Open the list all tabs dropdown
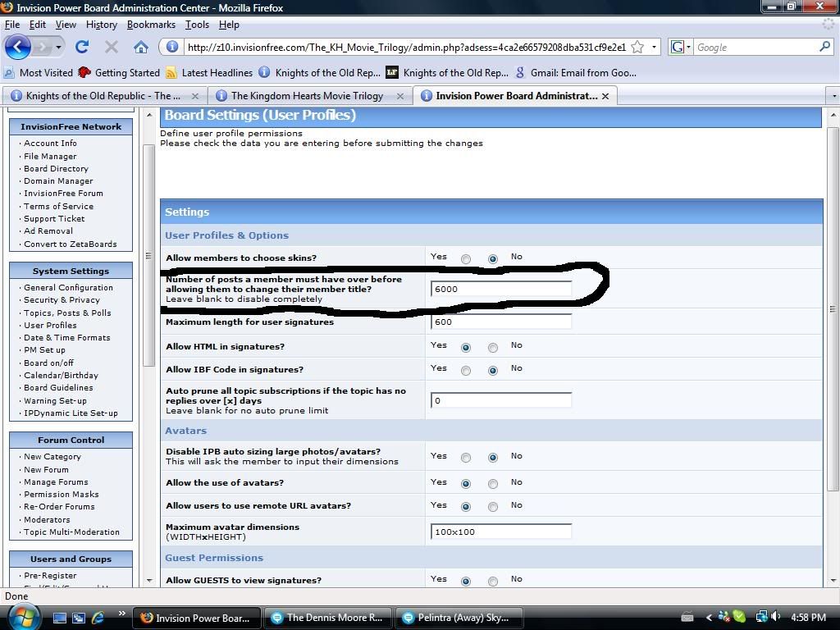Viewport: 840px width, 630px height. coord(833,96)
